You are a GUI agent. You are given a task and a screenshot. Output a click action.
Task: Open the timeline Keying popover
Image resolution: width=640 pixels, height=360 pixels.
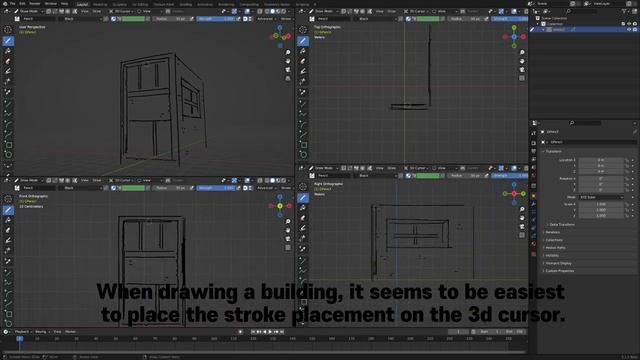pos(41,332)
